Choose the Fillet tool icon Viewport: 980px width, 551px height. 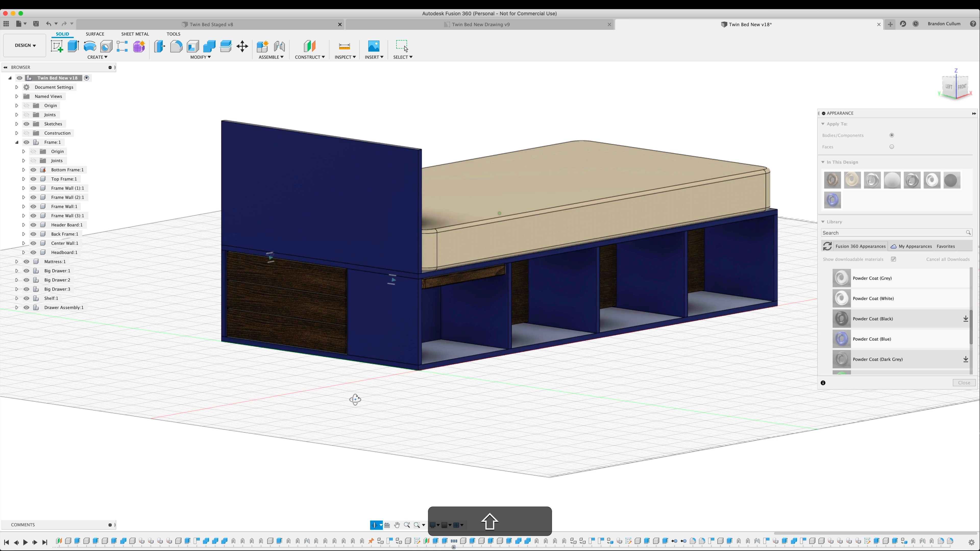tap(176, 46)
